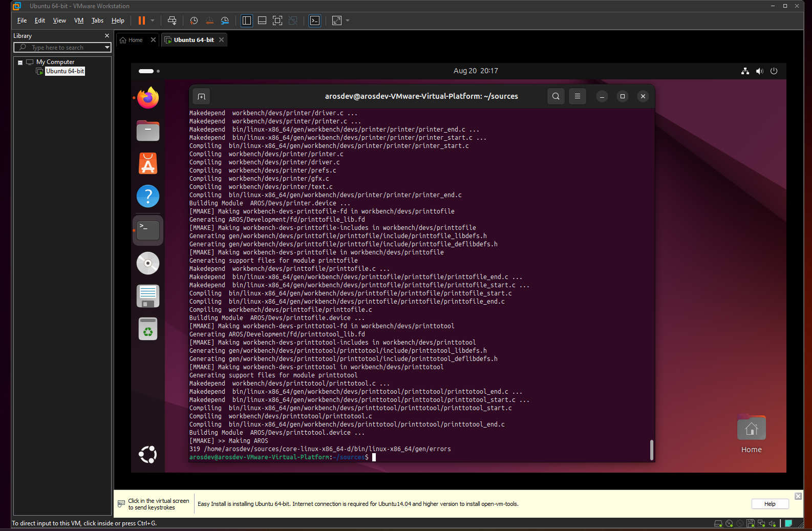Click the first CD/DVD drive status icon
The width and height of the screenshot is (812, 531).
pos(729,523)
